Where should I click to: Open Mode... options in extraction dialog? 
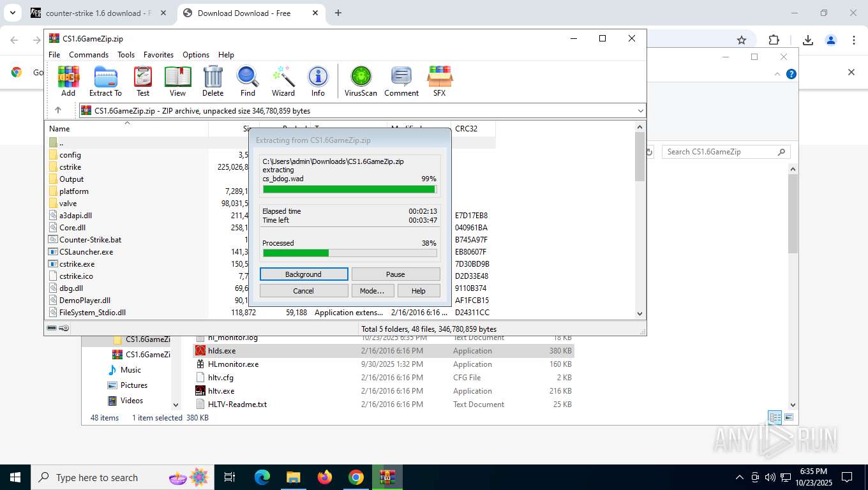(371, 290)
